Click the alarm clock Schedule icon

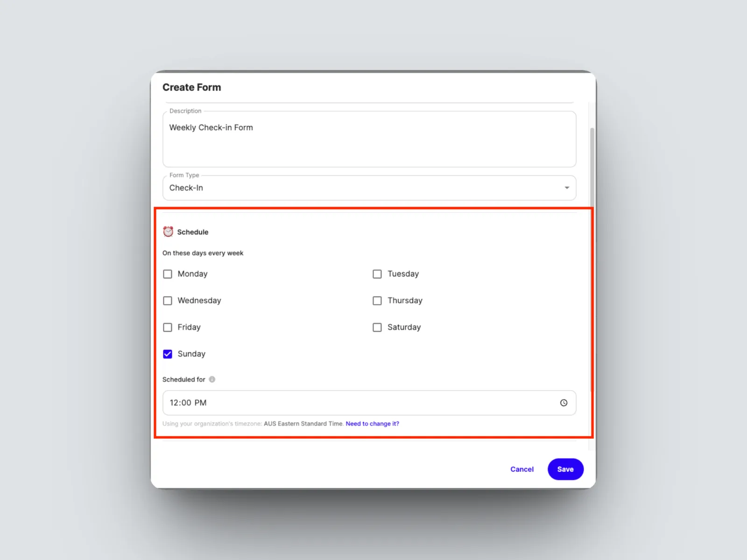168,231
